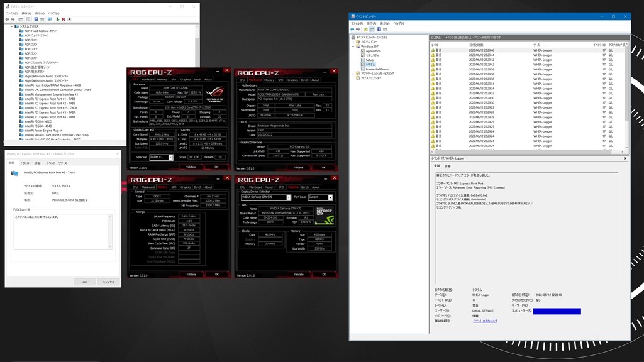Collapse the システム デバイス tree node

coord(11,26)
